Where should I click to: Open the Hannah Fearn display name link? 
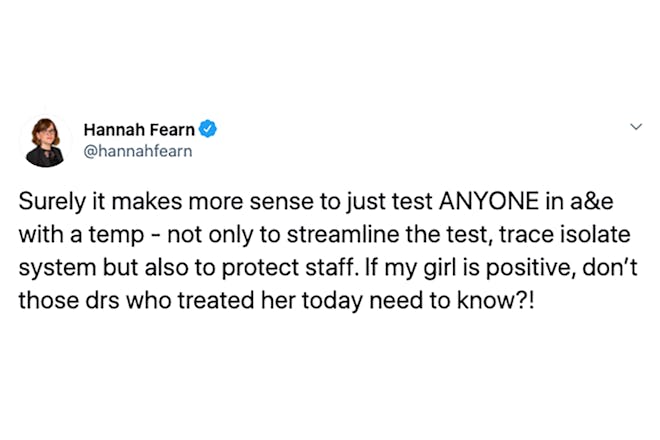(139, 130)
